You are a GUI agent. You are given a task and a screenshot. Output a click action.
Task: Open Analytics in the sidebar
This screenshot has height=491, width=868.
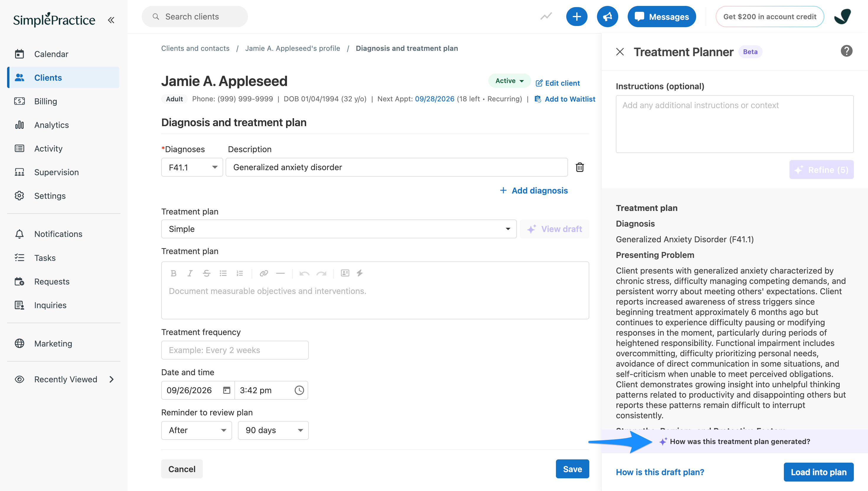pyautogui.click(x=63, y=125)
